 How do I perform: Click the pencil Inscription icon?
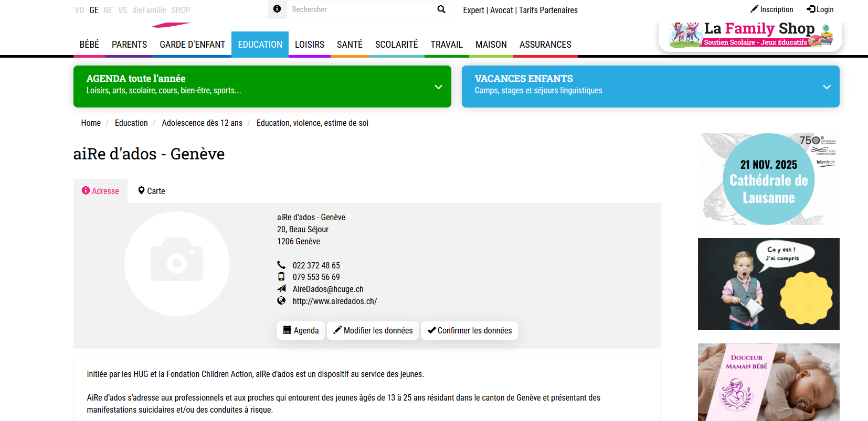[x=754, y=9]
